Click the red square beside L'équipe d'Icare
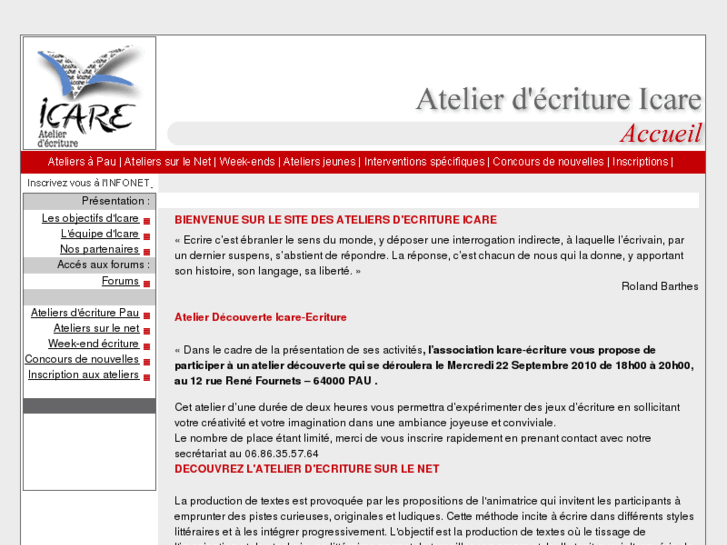This screenshot has height=545, width=727. click(x=147, y=237)
